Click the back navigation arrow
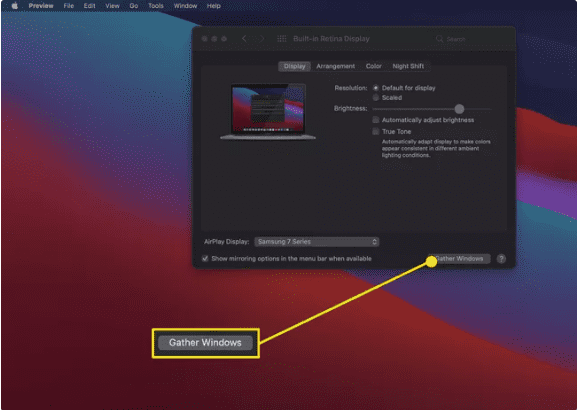The image size is (577, 410). [x=244, y=39]
